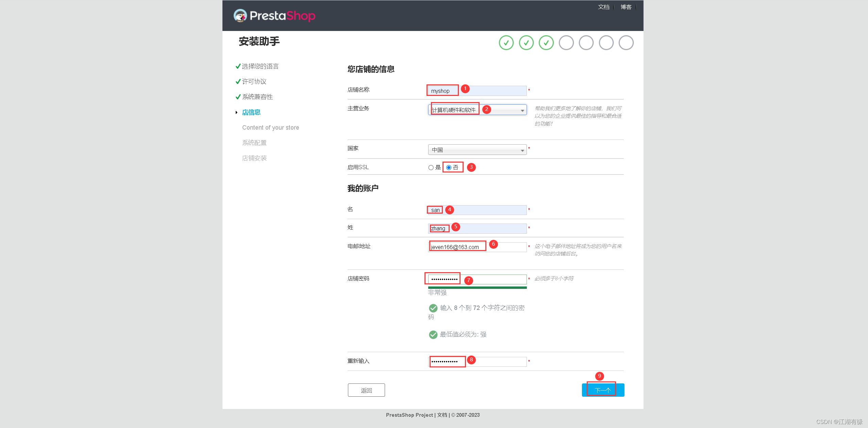
Task: Open the 主营业务 dropdown
Action: 477,110
